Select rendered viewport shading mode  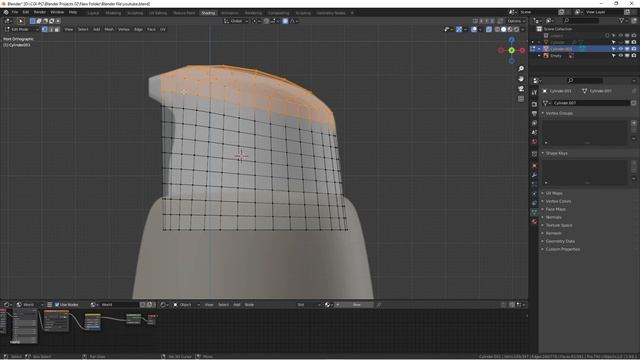[x=516, y=29]
